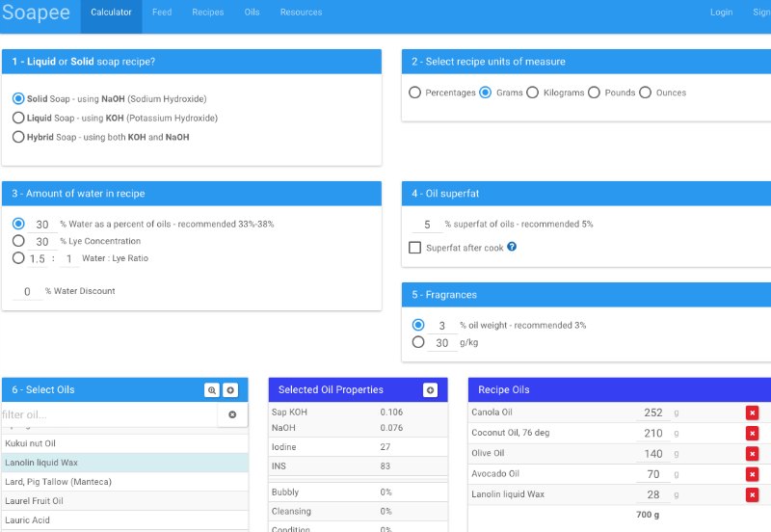This screenshot has width=771, height=532.
Task: Edit the lye ratio 1 field
Action: 69,259
